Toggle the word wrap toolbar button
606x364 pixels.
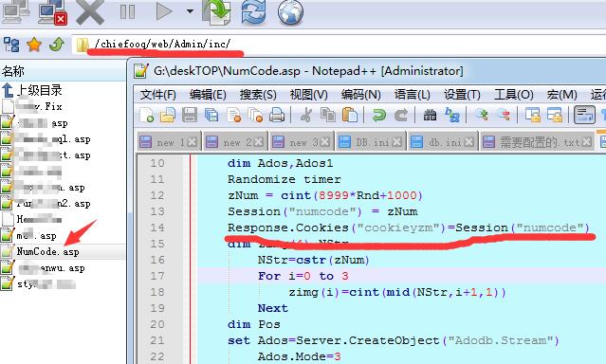pyautogui.click(x=584, y=115)
